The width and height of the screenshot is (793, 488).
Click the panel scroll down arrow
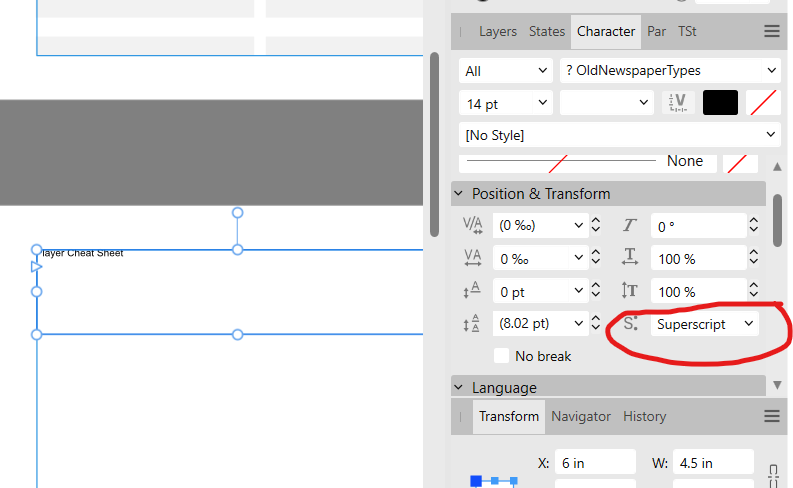pyautogui.click(x=777, y=385)
